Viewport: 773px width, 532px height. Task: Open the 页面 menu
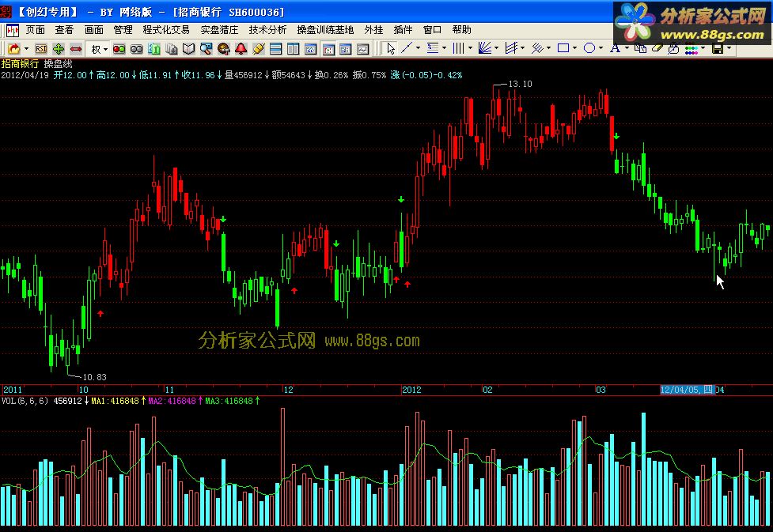tap(36, 30)
